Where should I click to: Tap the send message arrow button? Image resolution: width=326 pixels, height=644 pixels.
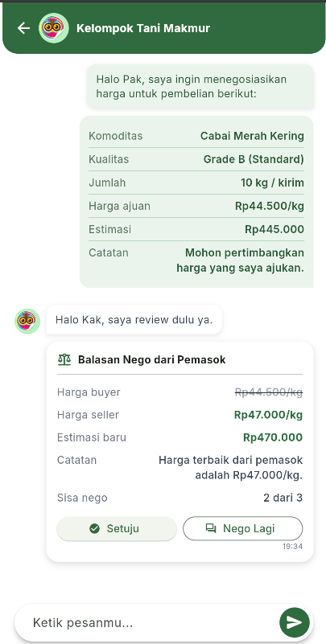295,622
